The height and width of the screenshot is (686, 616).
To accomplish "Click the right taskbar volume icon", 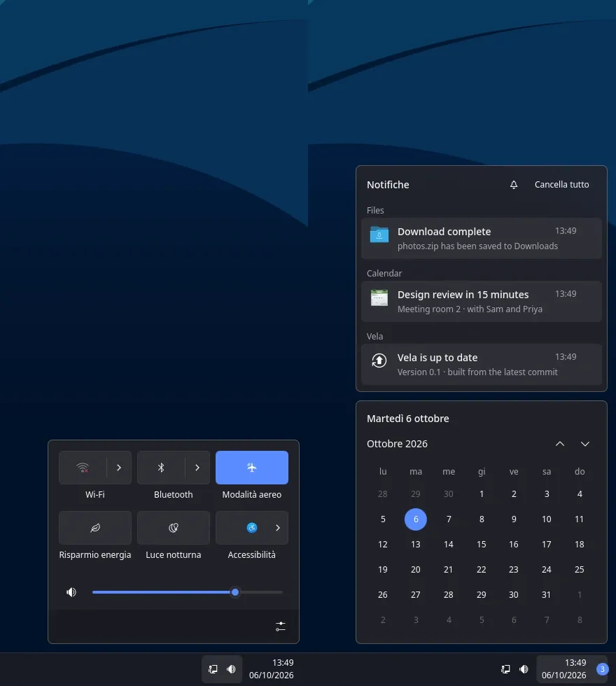I will click(524, 669).
